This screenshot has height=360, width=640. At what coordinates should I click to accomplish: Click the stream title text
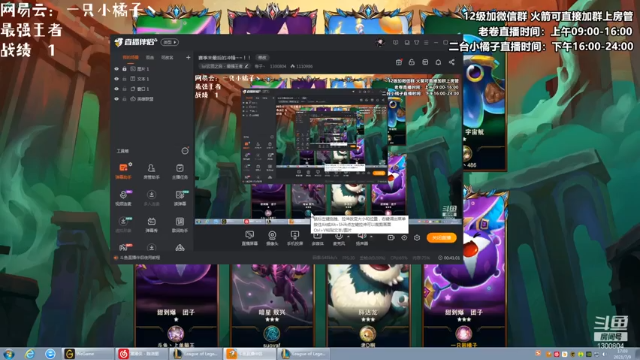coord(224,58)
